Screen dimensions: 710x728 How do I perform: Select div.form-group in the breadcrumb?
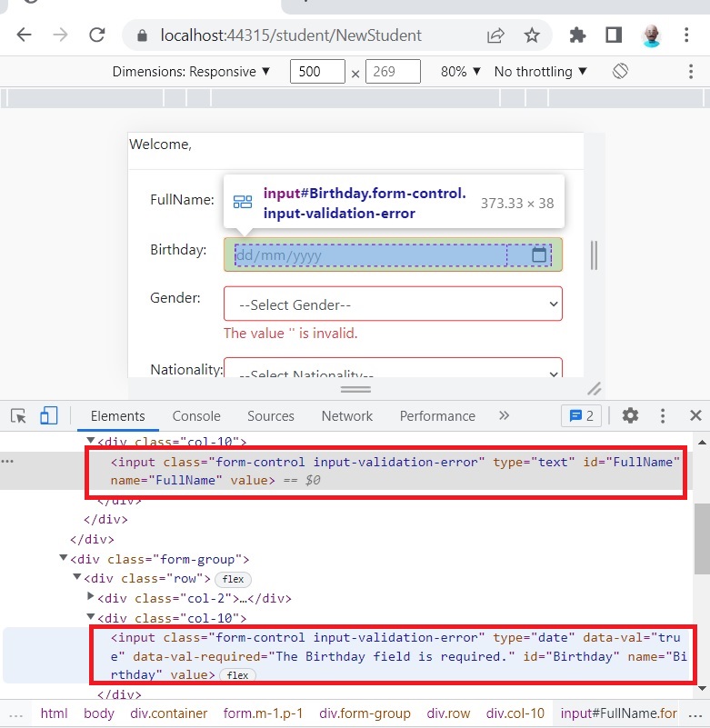[x=365, y=713]
